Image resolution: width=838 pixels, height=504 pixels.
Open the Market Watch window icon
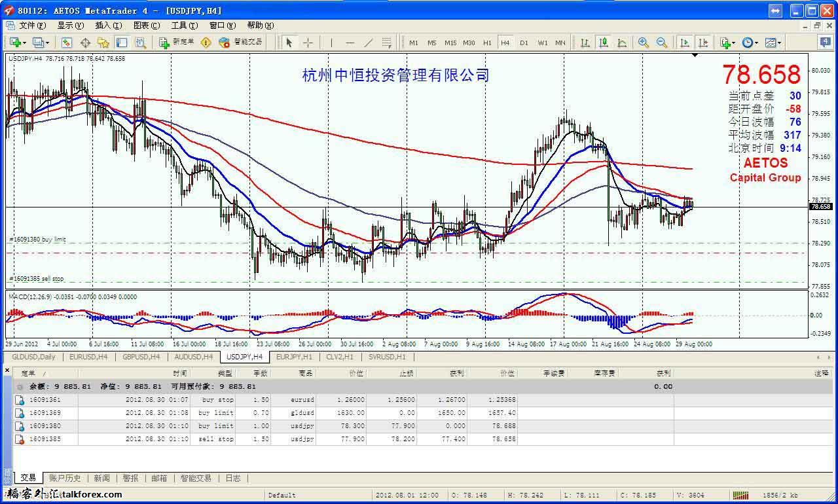click(66, 43)
